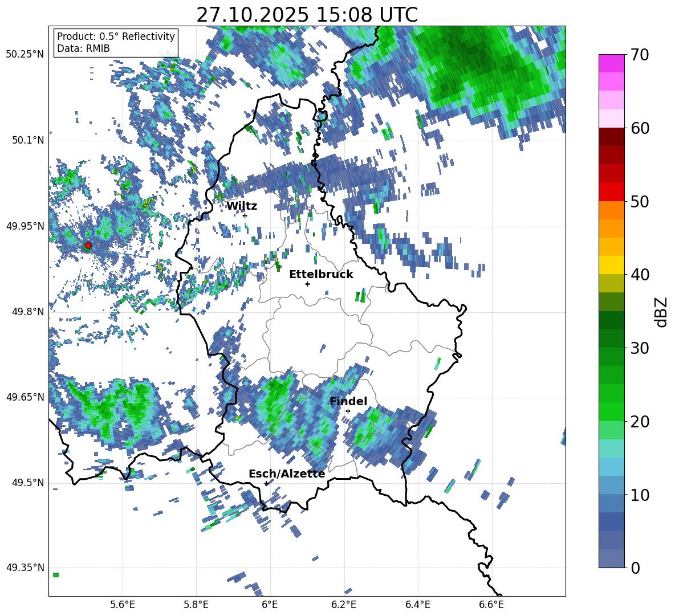Screen dimensions: 675x616
Task: Click the bright green colorbar swatch at 20
Action: 611,411
